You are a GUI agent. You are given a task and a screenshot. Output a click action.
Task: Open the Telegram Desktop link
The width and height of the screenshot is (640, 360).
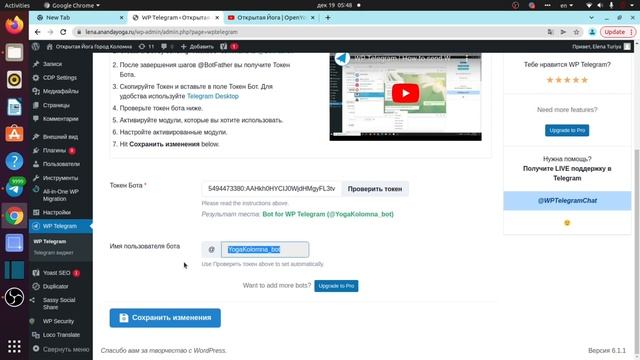213,96
